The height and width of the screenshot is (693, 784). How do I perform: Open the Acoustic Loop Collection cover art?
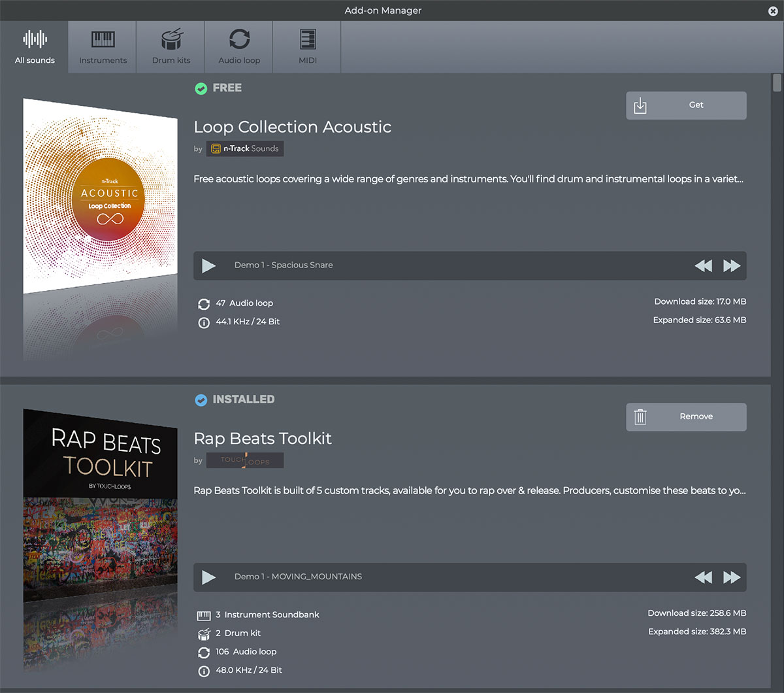coord(100,196)
